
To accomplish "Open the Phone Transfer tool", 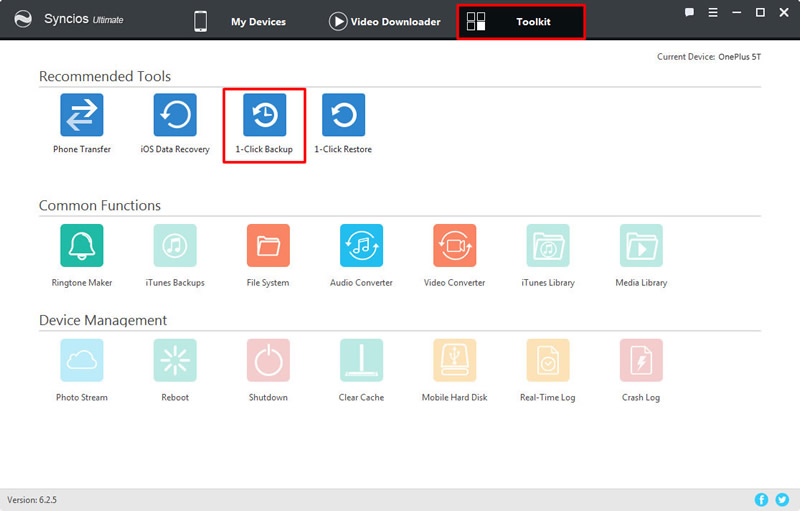I will point(82,115).
